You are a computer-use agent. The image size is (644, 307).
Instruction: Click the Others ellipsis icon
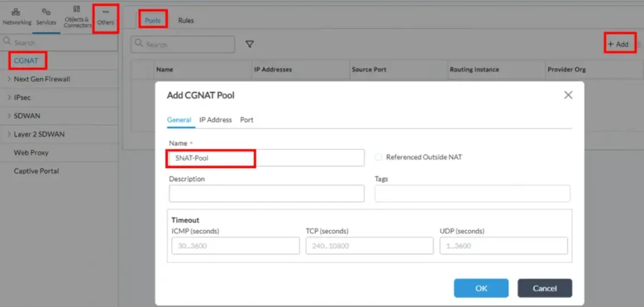pyautogui.click(x=106, y=13)
